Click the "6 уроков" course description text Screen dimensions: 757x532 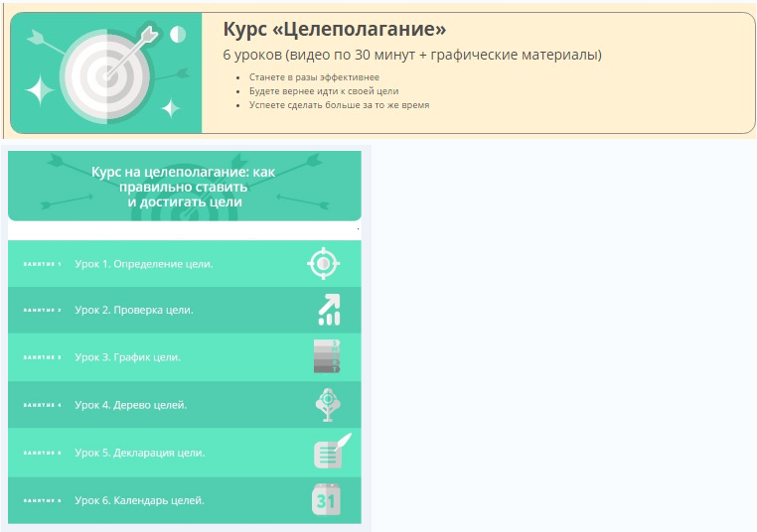(x=412, y=55)
